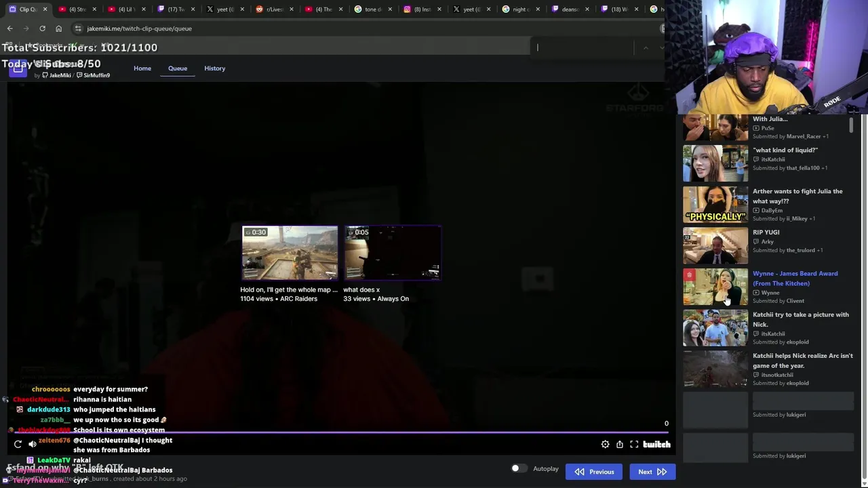
Task: Select the 'PHYSICALLY' Arther vs Julia thumbnail
Action: pos(715,204)
